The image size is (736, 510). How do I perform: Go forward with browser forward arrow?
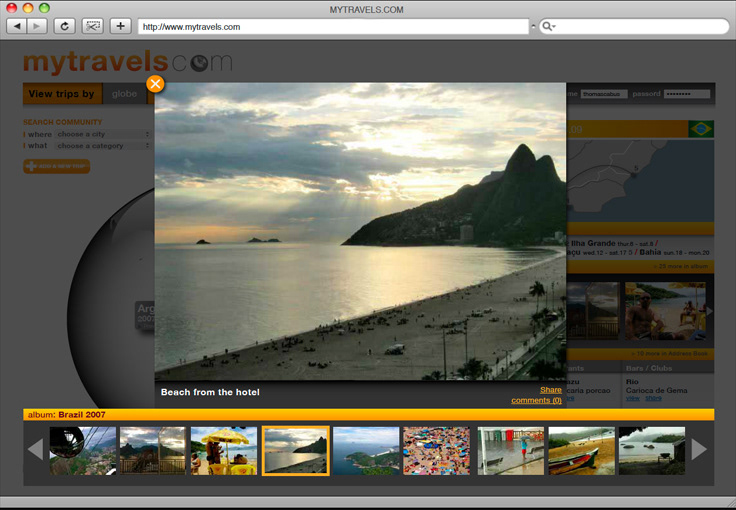click(37, 26)
